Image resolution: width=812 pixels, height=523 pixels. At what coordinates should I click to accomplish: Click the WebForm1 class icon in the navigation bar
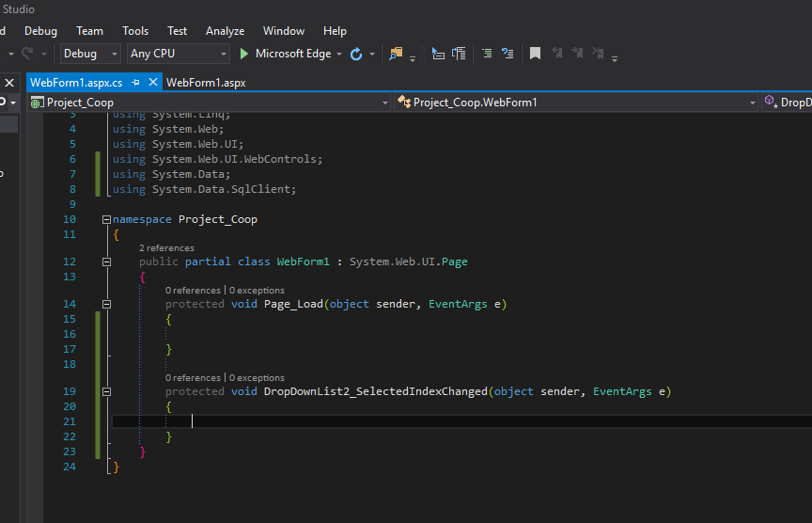(404, 102)
